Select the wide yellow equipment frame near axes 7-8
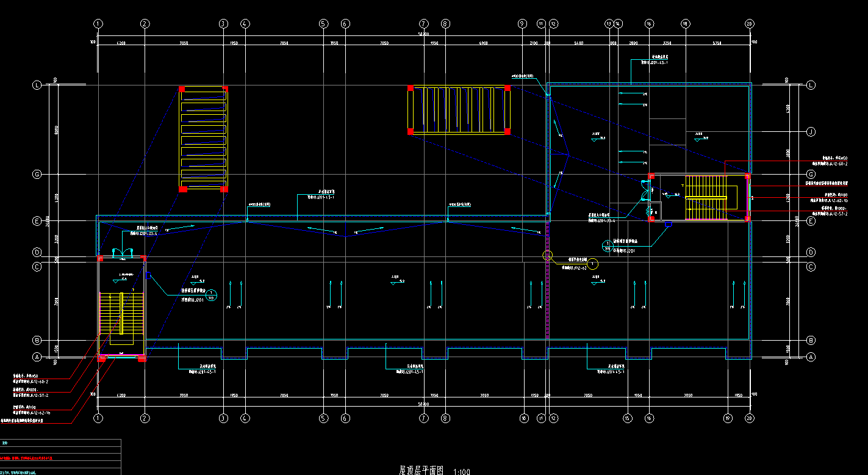The height and width of the screenshot is (475, 868). (459, 110)
